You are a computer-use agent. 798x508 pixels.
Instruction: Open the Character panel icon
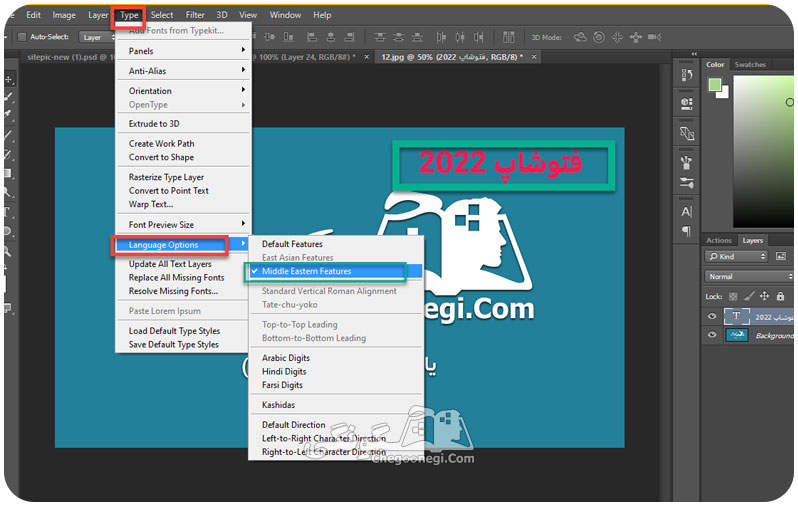coord(687,211)
